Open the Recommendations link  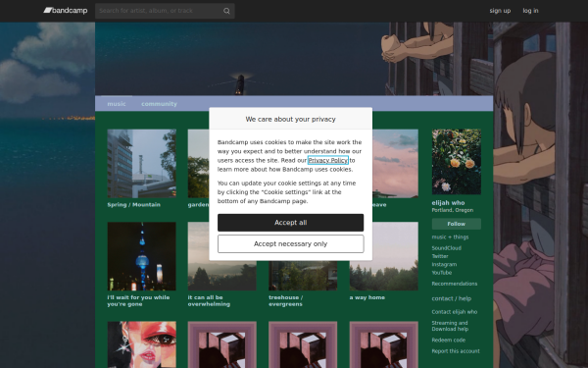pyautogui.click(x=455, y=284)
